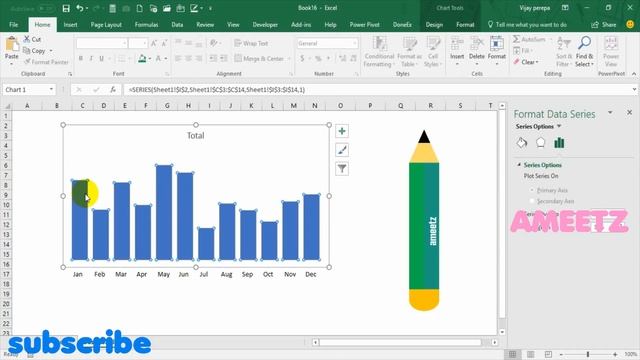Click the zoom out minus button
This screenshot has height=360, width=640.
click(x=561, y=354)
